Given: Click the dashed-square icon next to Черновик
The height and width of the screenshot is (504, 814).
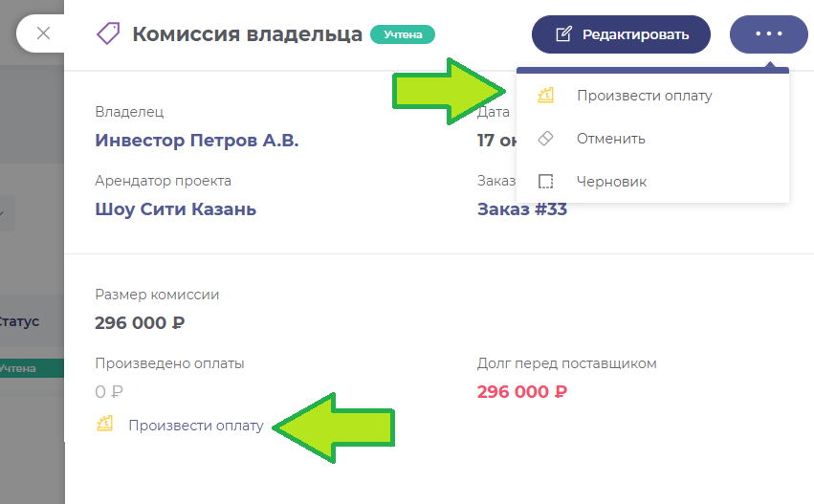Looking at the screenshot, I should (x=546, y=182).
